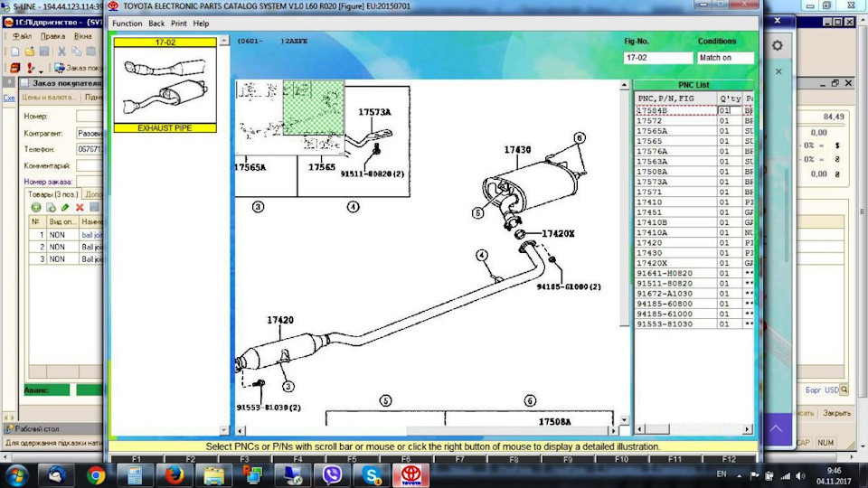Click the red X delete row icon
Image resolution: width=868 pixels, height=488 pixels.
click(80, 207)
